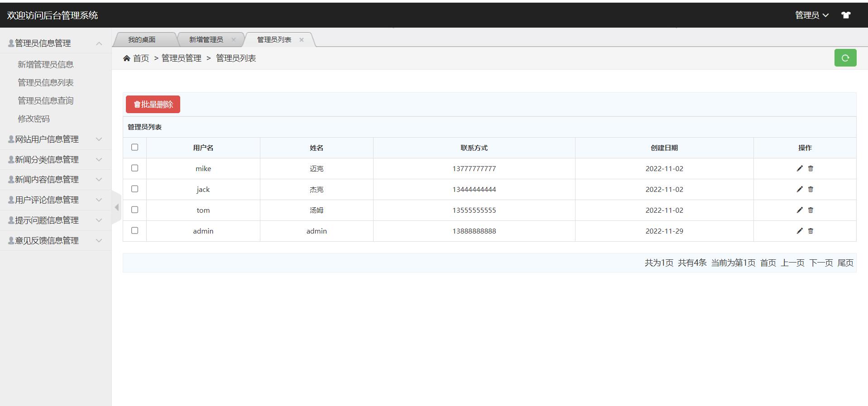Check the checkbox for jack row
868x406 pixels.
(134, 189)
